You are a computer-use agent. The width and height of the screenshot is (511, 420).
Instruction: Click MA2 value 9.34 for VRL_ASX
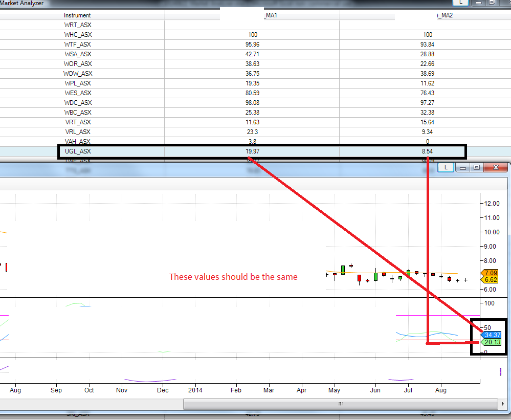[x=427, y=132]
